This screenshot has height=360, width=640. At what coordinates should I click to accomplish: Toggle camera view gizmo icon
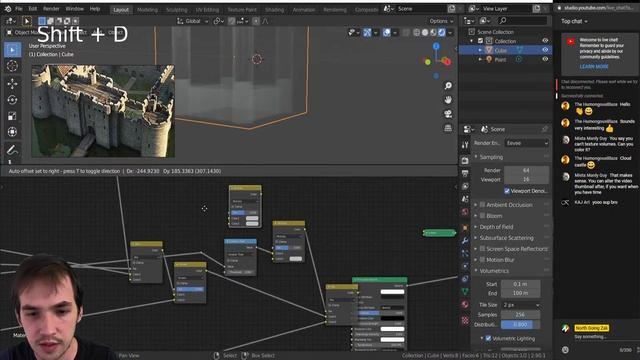coord(448,114)
